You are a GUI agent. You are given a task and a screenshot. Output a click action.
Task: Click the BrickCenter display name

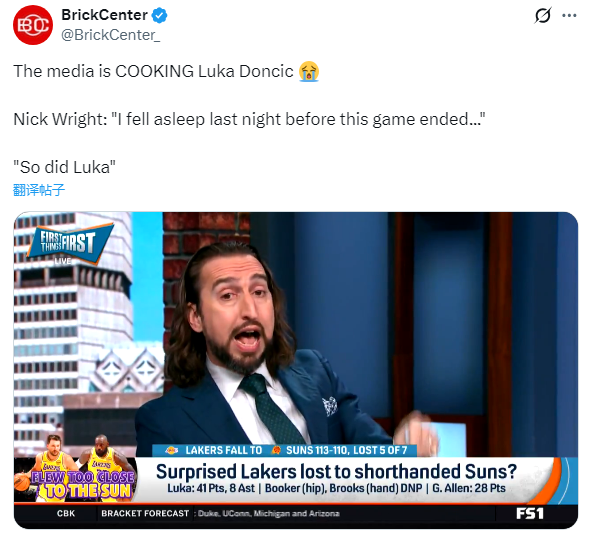[x=104, y=15]
